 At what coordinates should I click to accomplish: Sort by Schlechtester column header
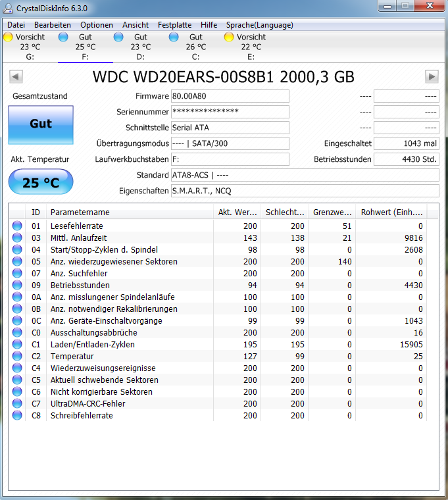click(x=285, y=212)
